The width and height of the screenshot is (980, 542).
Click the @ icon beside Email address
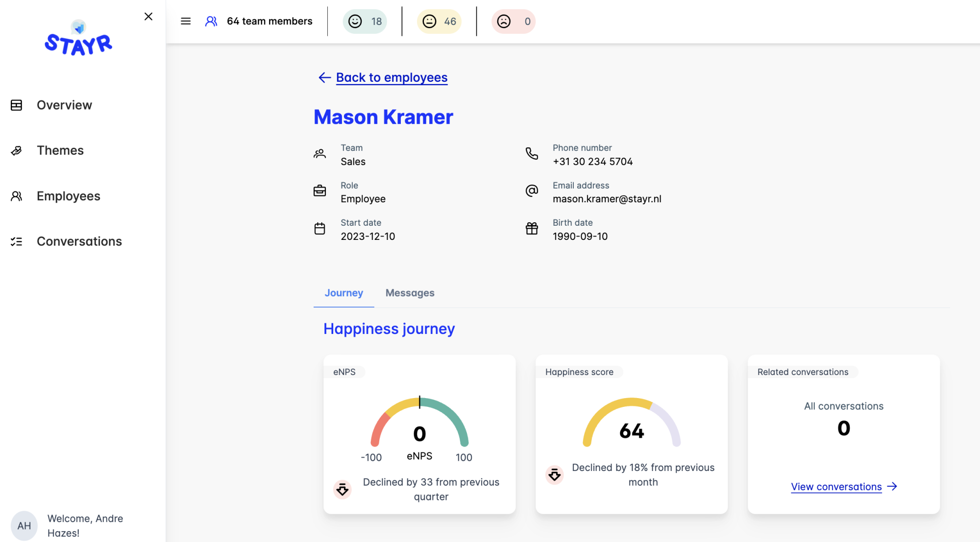coord(532,191)
